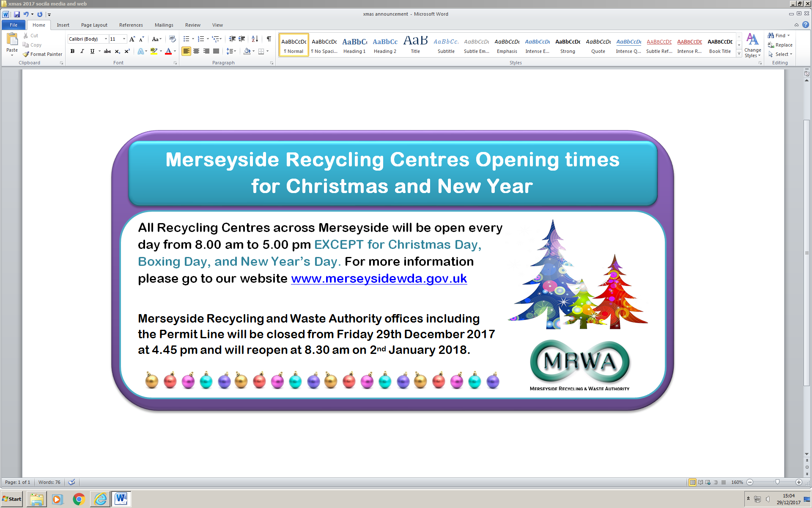Image resolution: width=812 pixels, height=508 pixels.
Task: Activate the Format Painter
Action: pyautogui.click(x=43, y=54)
